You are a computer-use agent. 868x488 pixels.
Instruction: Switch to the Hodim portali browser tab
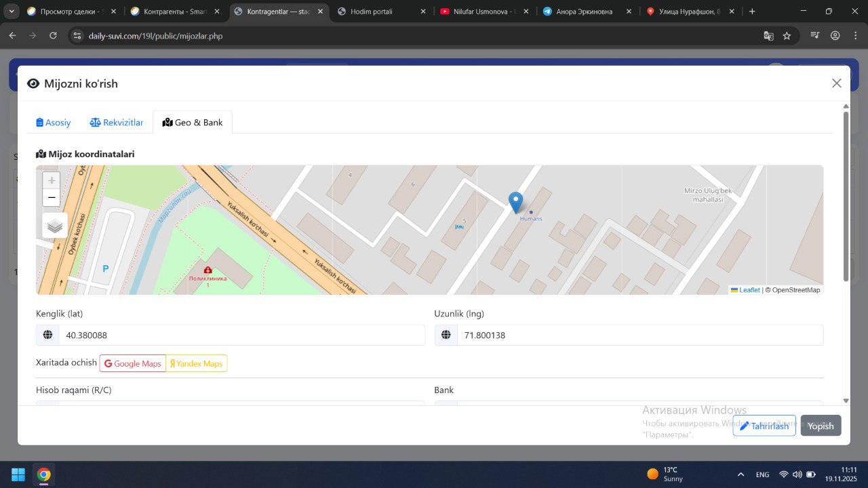point(382,12)
